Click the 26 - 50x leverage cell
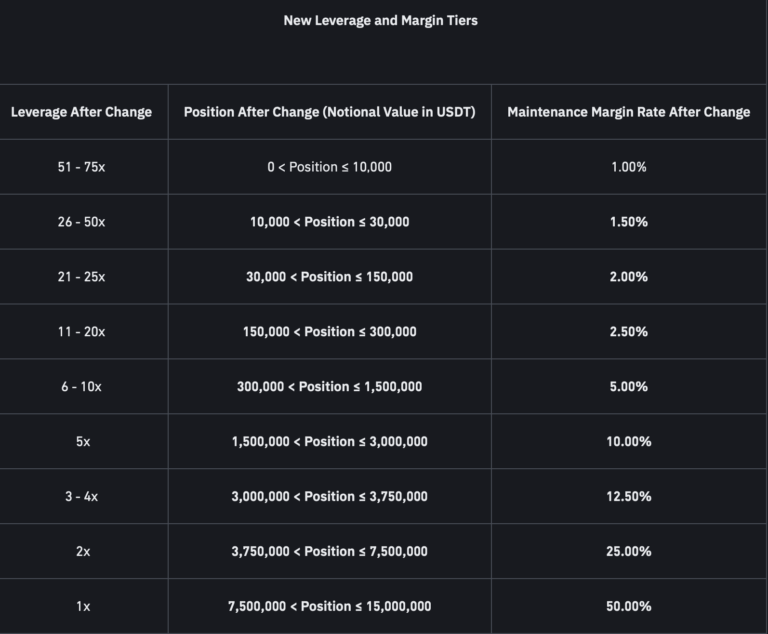Viewport: 768px width, 634px height. tap(81, 222)
